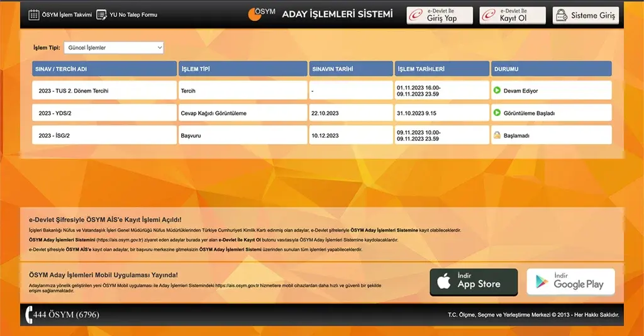This screenshot has height=336, width=644.
Task: Click green play icon beside Devam Ediyor
Action: pos(497,91)
